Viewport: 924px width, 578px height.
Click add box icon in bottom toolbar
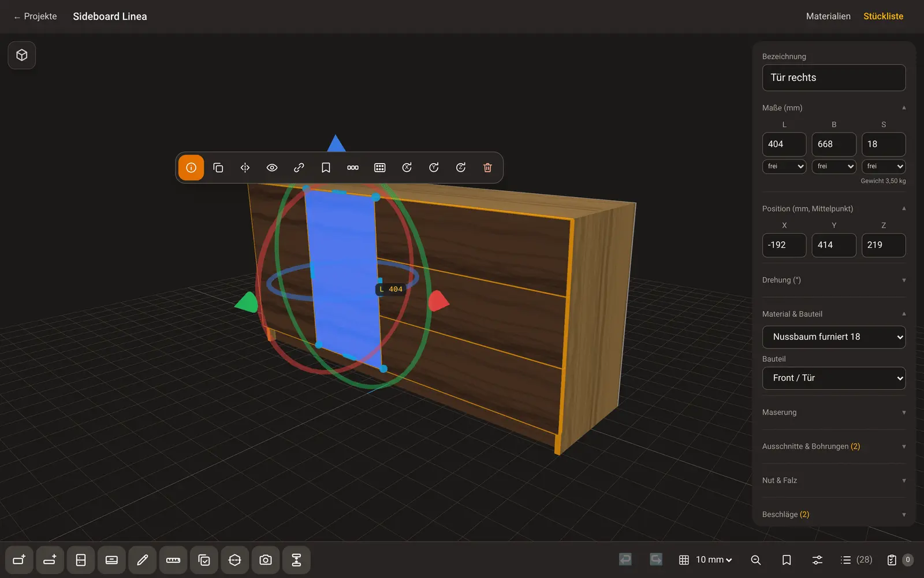pos(19,560)
